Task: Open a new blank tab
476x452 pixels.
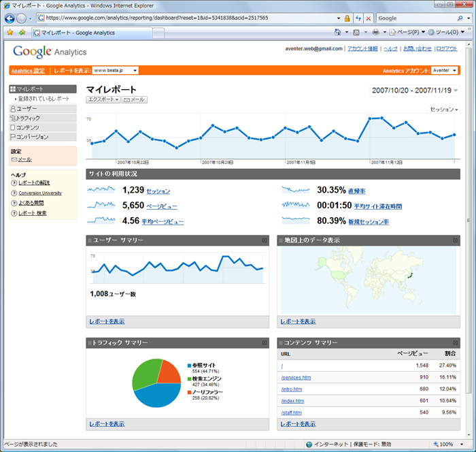Action: (x=158, y=33)
